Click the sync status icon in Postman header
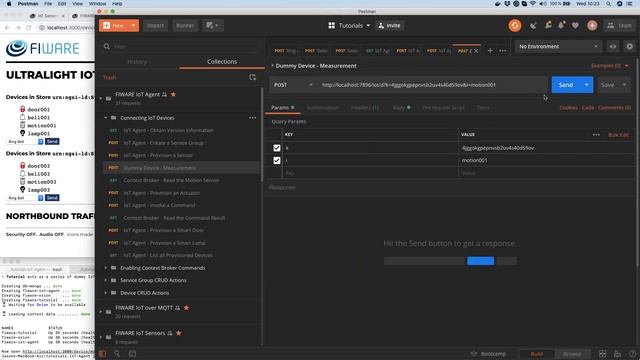The width and height of the screenshot is (640, 360). click(x=515, y=25)
